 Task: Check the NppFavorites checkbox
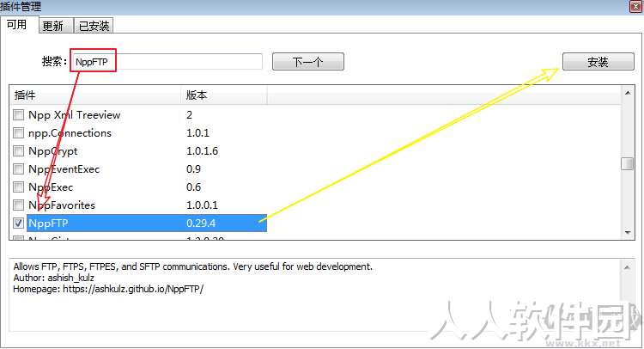point(18,205)
